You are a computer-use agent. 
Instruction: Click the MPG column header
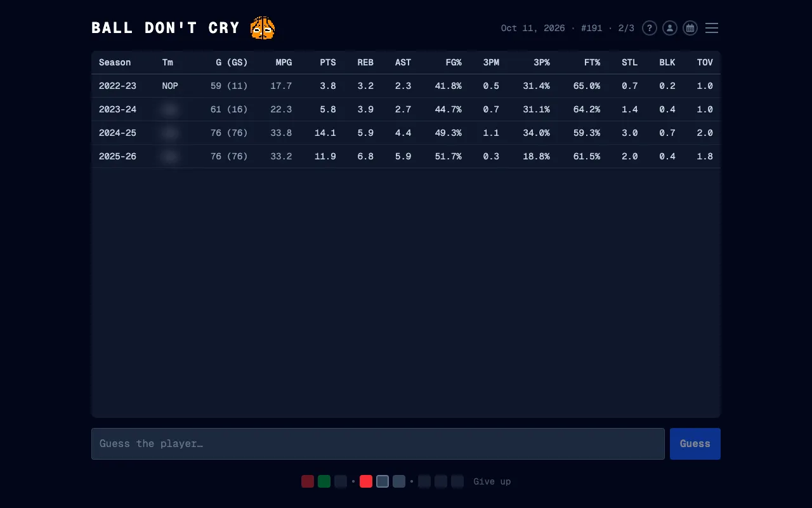[284, 62]
